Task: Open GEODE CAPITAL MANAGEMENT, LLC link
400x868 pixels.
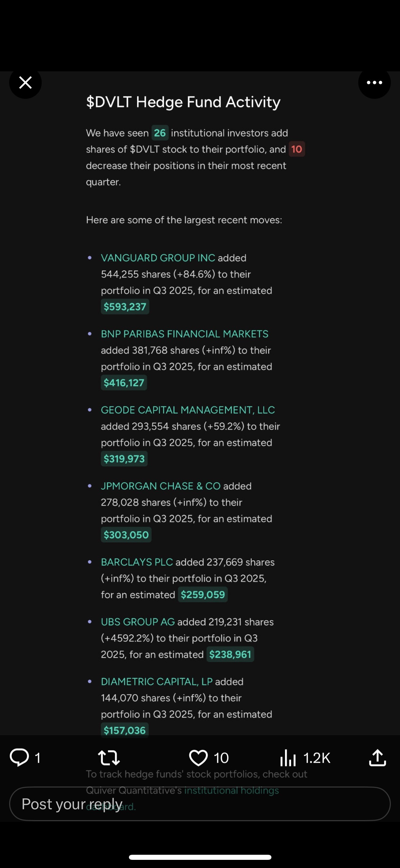Action: [188, 410]
